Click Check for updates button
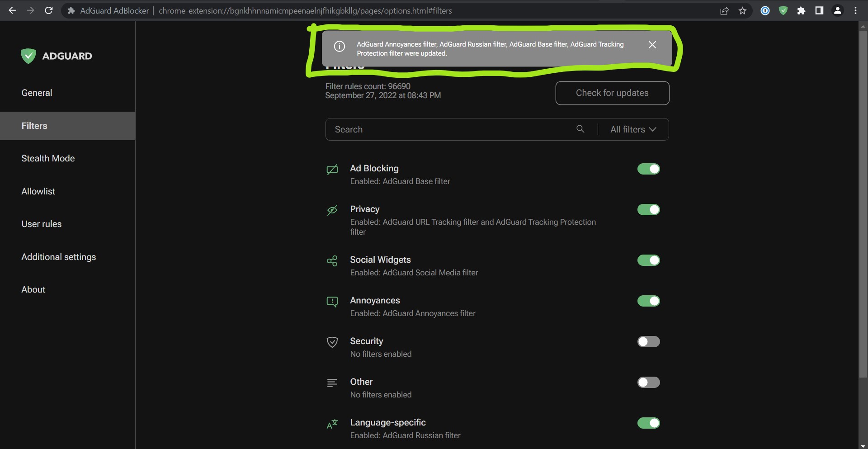 click(612, 93)
